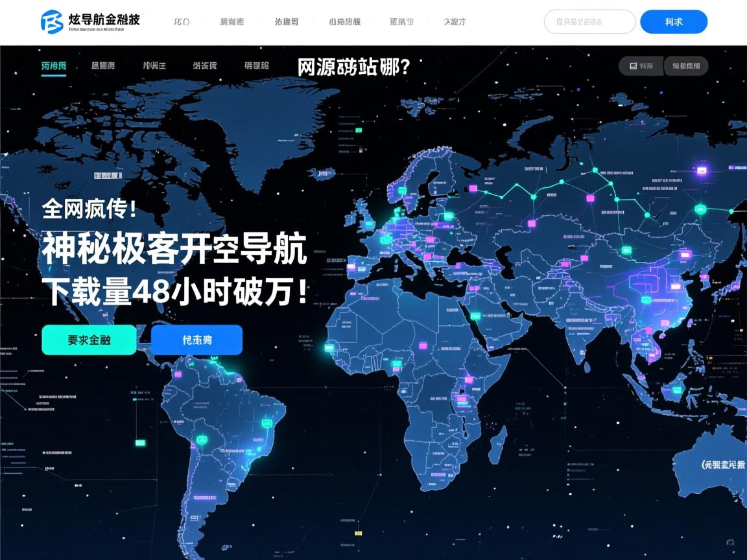Image resolution: width=747 pixels, height=560 pixels.
Task: Click the cyan 要求金融 button
Action: tap(89, 340)
